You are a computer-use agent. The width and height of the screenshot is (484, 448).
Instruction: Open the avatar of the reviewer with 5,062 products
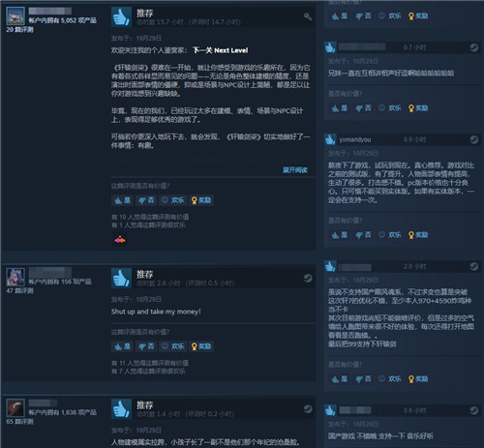click(x=15, y=15)
